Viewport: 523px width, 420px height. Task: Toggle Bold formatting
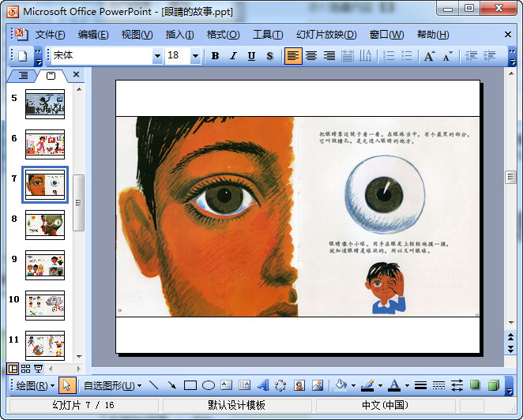[x=215, y=56]
